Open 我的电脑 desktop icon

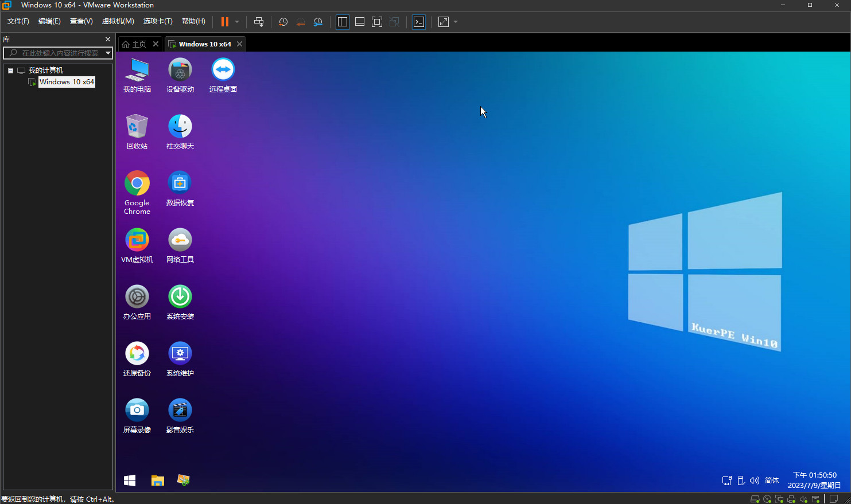click(137, 75)
